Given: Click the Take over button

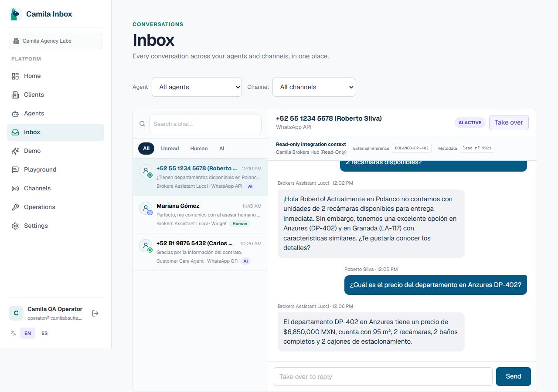Looking at the screenshot, I should [x=509, y=122].
